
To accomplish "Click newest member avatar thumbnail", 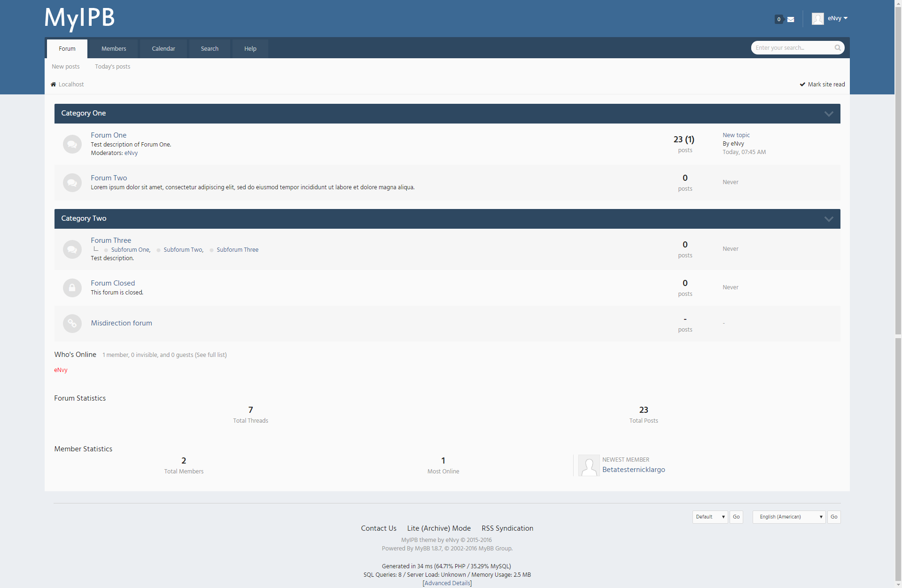I will tap(589, 465).
